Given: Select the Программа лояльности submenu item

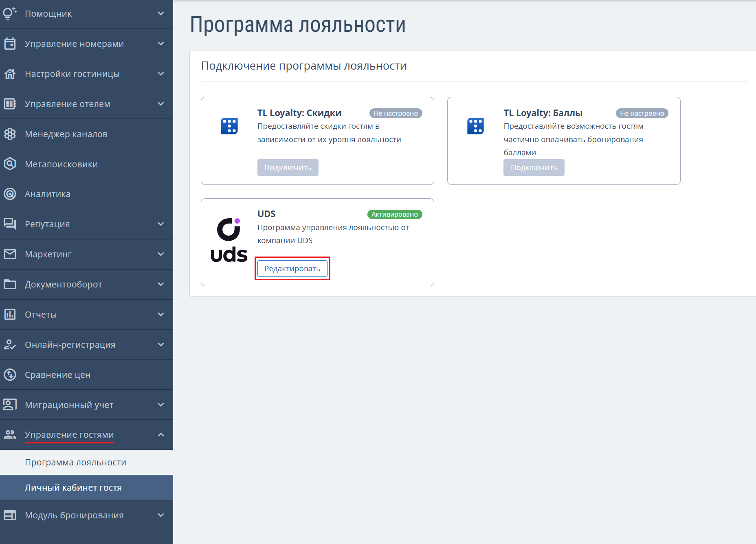Looking at the screenshot, I should [86, 463].
